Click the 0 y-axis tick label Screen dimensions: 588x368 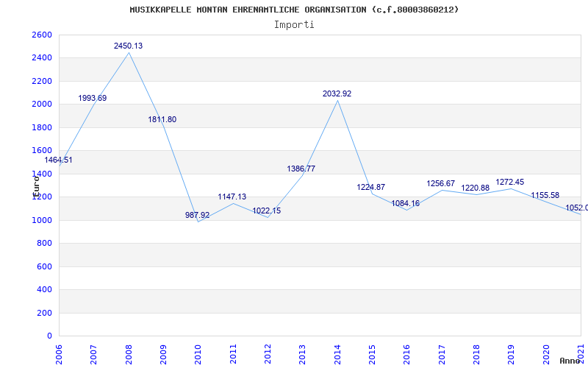[49, 336]
